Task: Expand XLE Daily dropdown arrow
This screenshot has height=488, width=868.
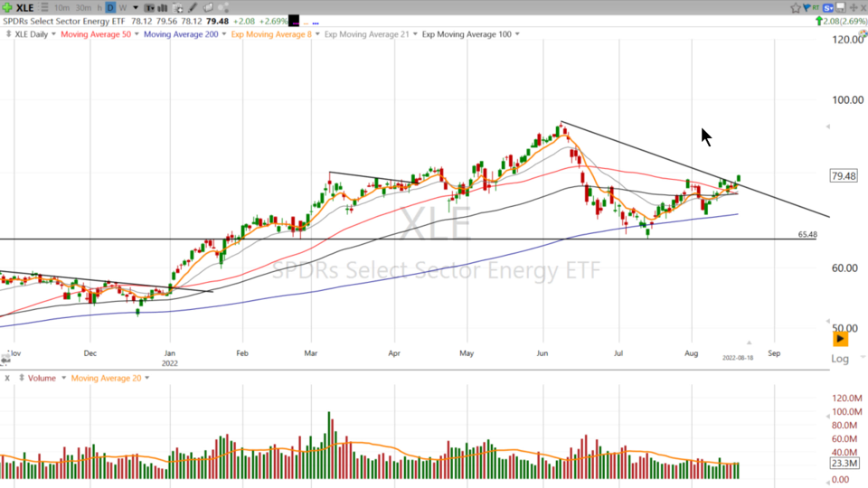Action: (53, 34)
